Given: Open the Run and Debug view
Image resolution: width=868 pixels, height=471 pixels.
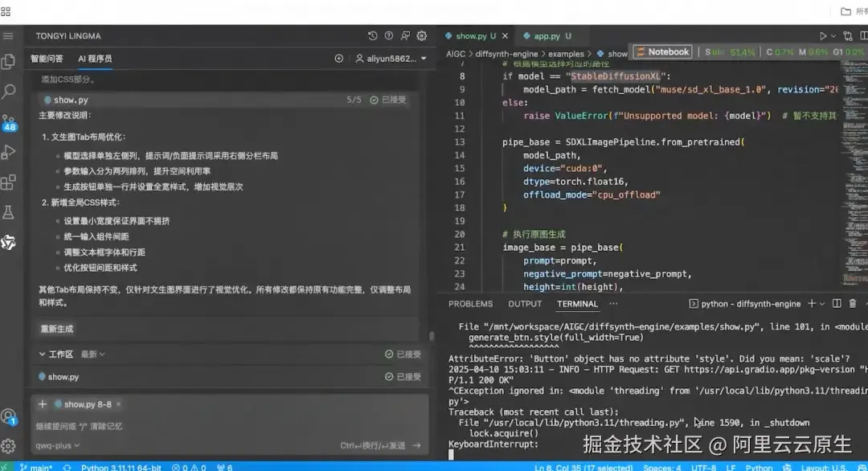Looking at the screenshot, I should click(x=10, y=149).
